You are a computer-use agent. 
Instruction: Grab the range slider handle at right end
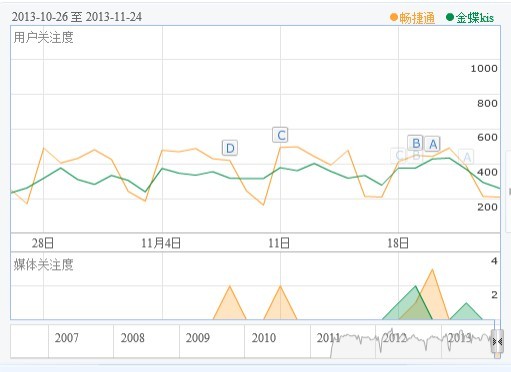(497, 342)
